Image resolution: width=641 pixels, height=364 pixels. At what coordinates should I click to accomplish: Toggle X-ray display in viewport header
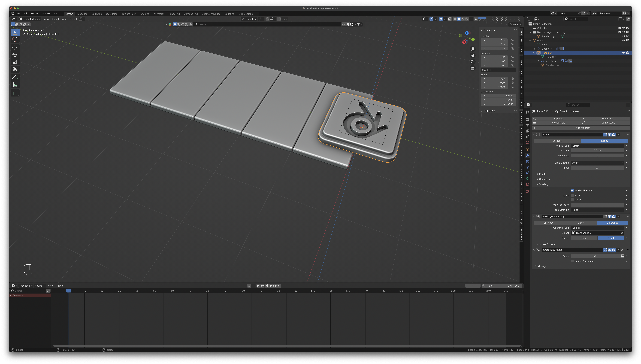tap(450, 19)
